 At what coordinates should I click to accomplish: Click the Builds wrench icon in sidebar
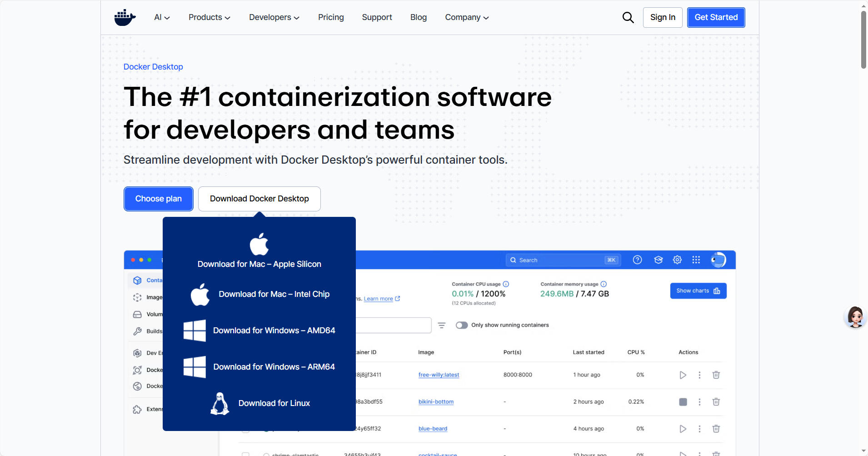pos(137,331)
